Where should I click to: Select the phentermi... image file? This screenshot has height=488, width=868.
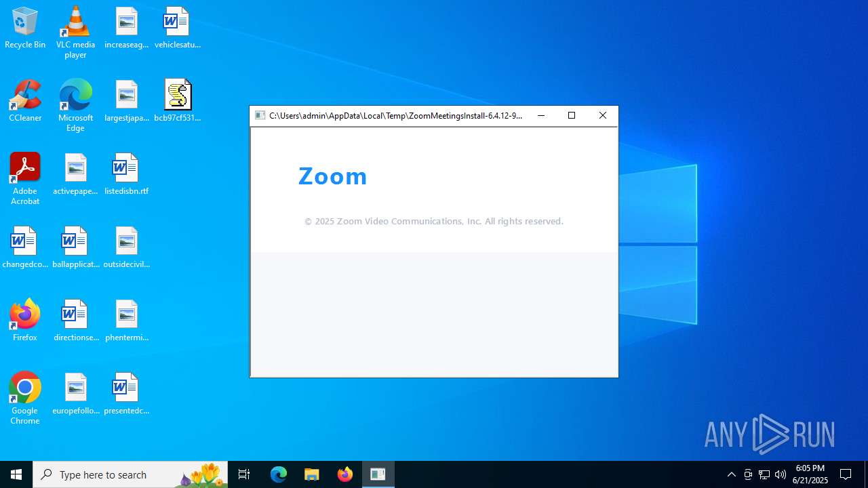coord(127,321)
